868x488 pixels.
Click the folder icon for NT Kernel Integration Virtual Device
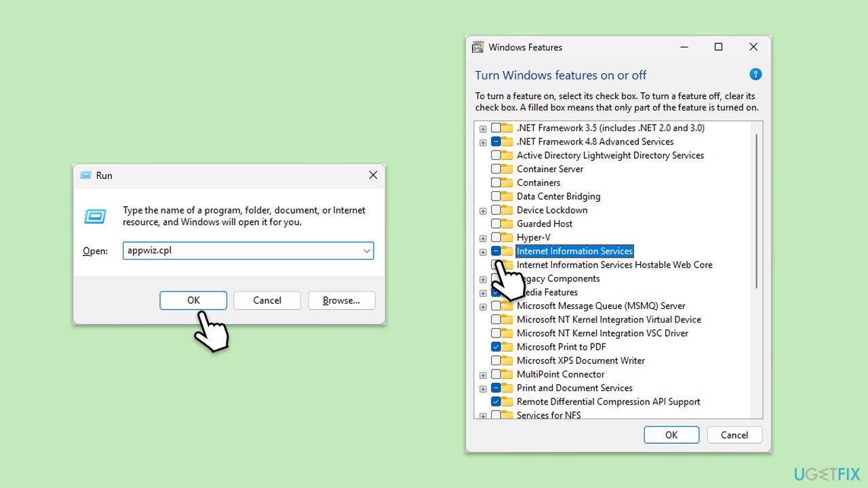pyautogui.click(x=507, y=319)
